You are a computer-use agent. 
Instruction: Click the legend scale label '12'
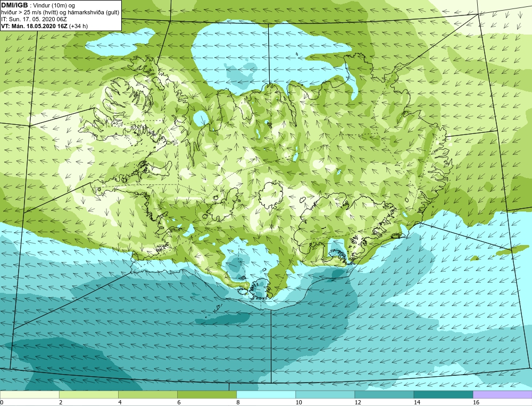click(x=358, y=402)
